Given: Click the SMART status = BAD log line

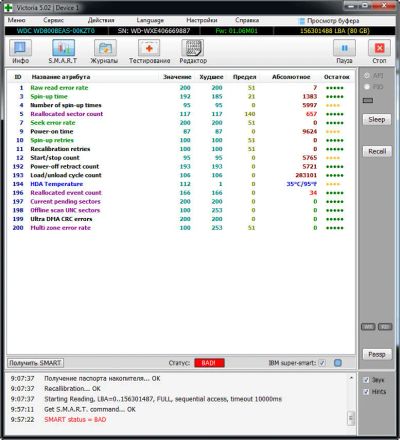Looking at the screenshot, I should click(75, 419).
